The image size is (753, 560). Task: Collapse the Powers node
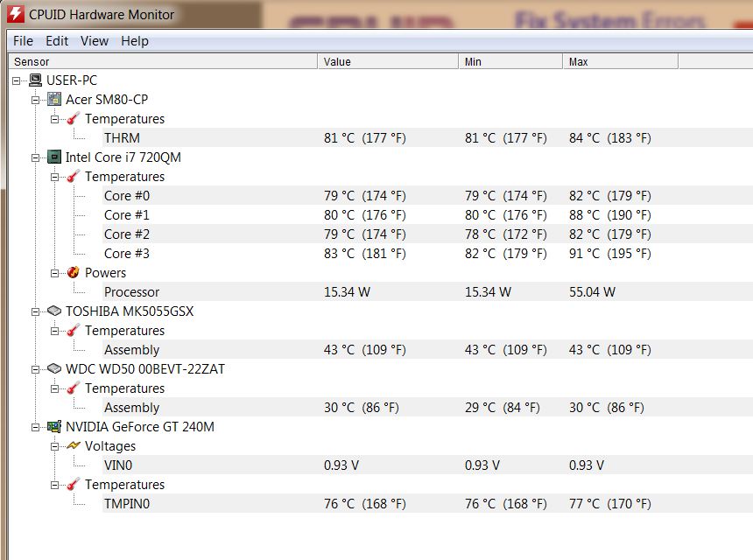(55, 273)
